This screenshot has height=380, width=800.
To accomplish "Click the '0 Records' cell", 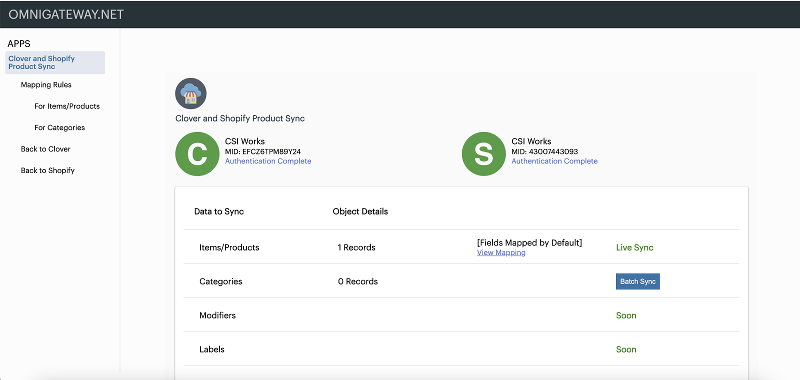I will [358, 282].
